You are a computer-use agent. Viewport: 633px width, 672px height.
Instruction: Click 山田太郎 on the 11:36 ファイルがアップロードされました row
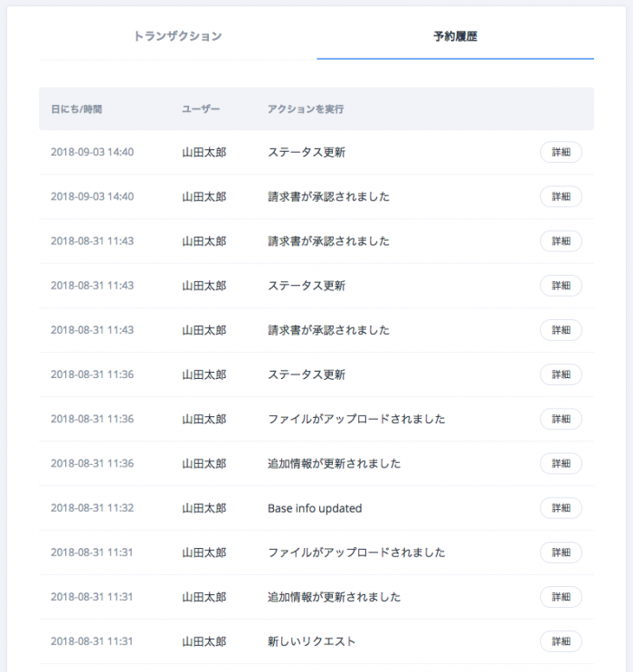(204, 419)
